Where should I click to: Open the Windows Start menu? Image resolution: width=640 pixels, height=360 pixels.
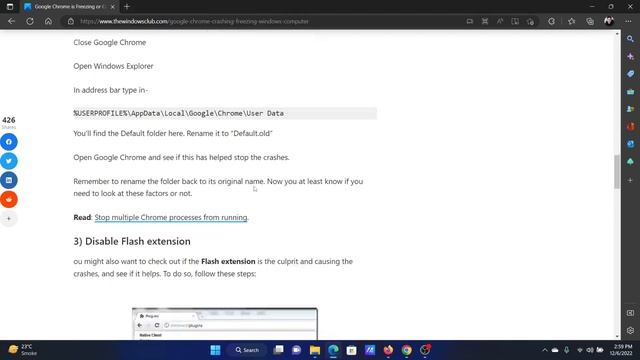tap(215, 350)
